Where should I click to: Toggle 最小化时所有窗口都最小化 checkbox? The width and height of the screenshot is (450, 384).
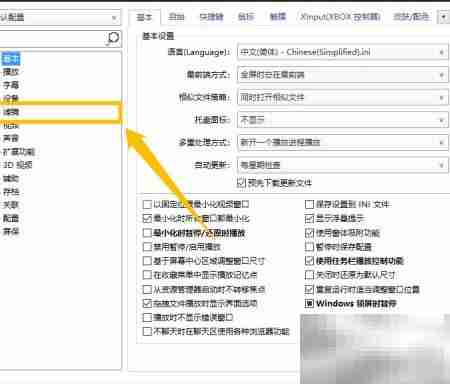coord(147,218)
